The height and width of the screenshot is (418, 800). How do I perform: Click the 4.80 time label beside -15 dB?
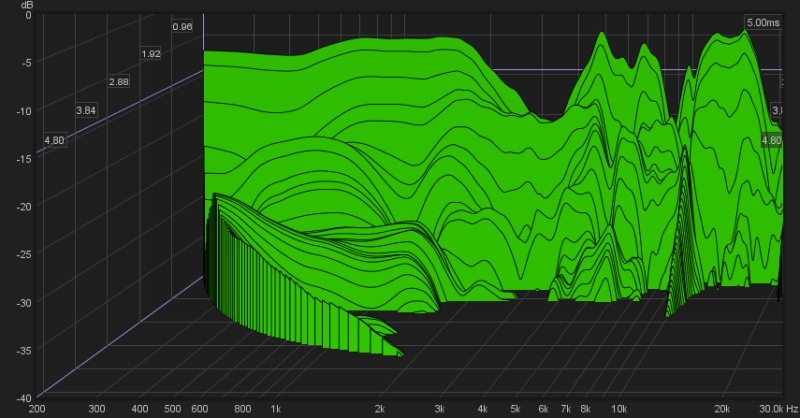coord(54,140)
